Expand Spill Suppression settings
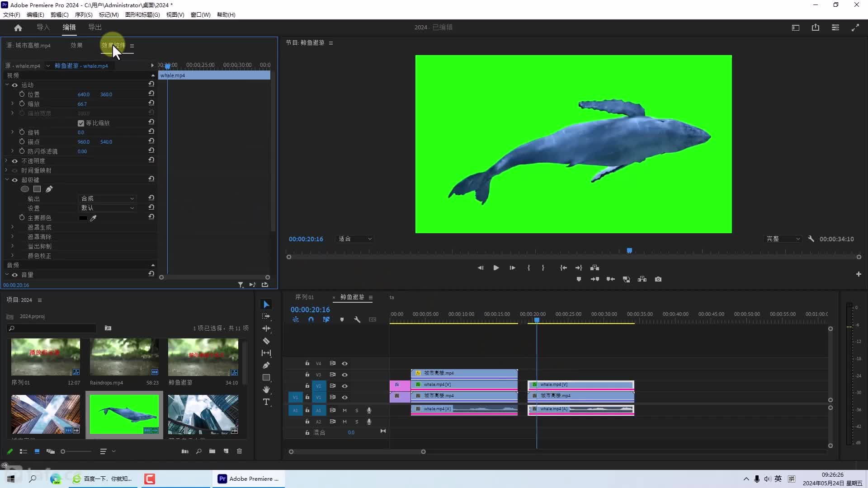This screenshot has width=868, height=488. pyautogui.click(x=12, y=246)
